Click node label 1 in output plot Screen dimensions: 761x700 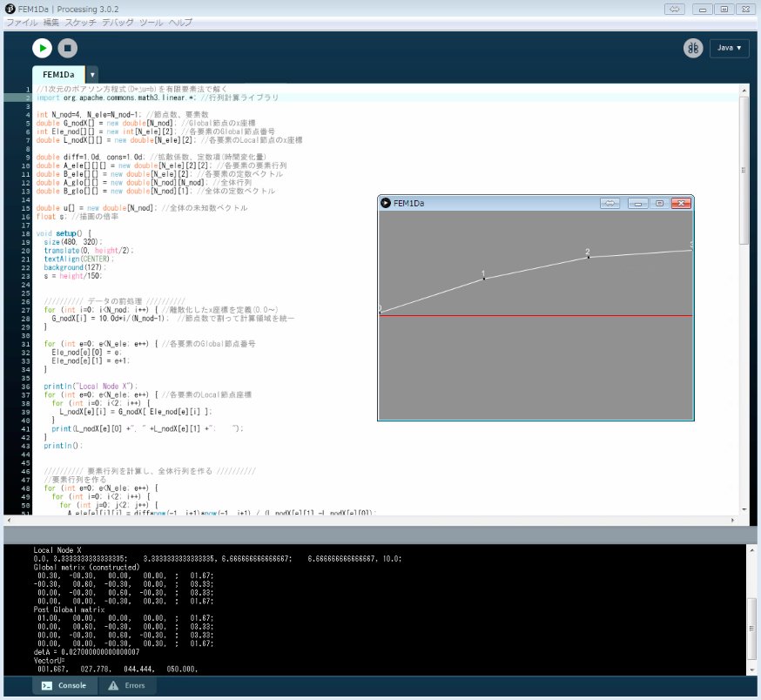(x=483, y=273)
